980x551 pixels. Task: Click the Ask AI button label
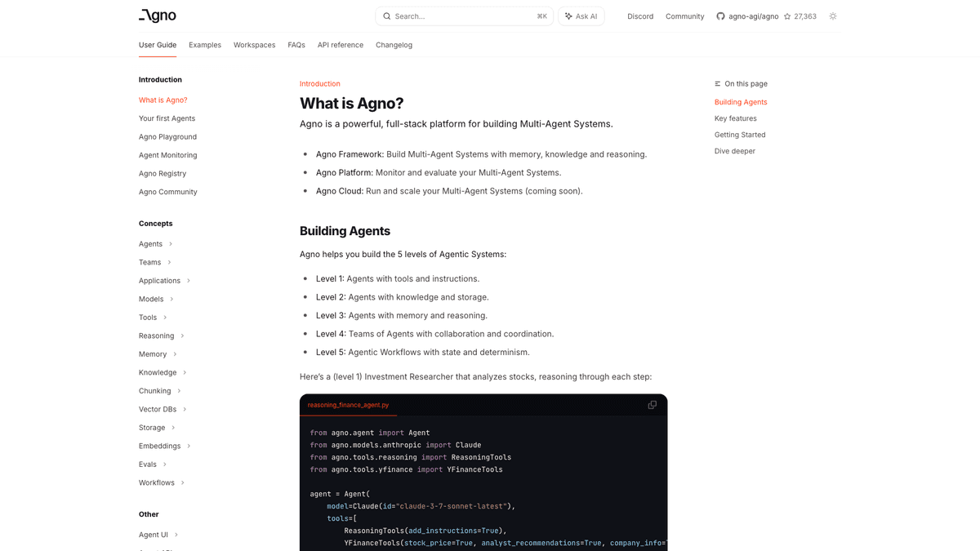(x=586, y=16)
